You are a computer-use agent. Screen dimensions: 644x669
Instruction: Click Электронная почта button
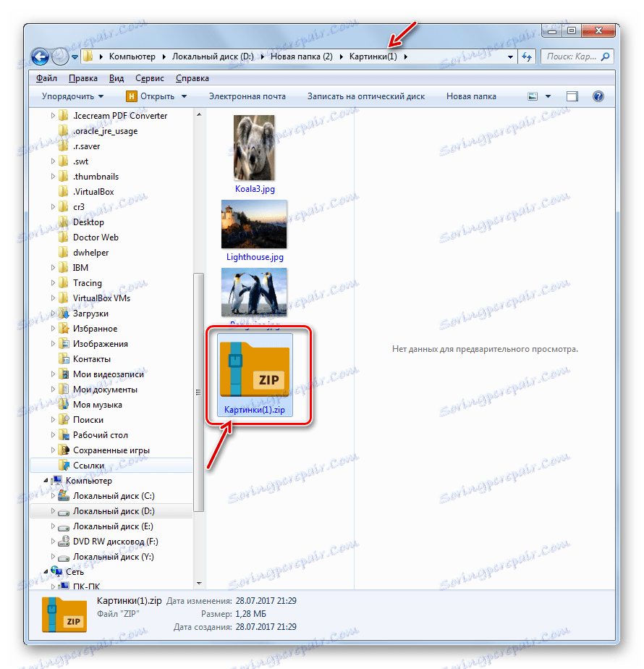click(247, 96)
